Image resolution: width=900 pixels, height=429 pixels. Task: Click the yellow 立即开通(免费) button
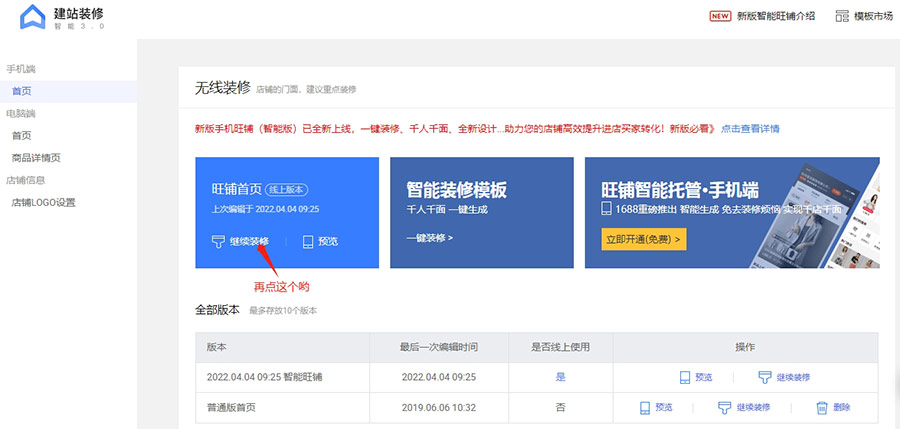tap(643, 239)
